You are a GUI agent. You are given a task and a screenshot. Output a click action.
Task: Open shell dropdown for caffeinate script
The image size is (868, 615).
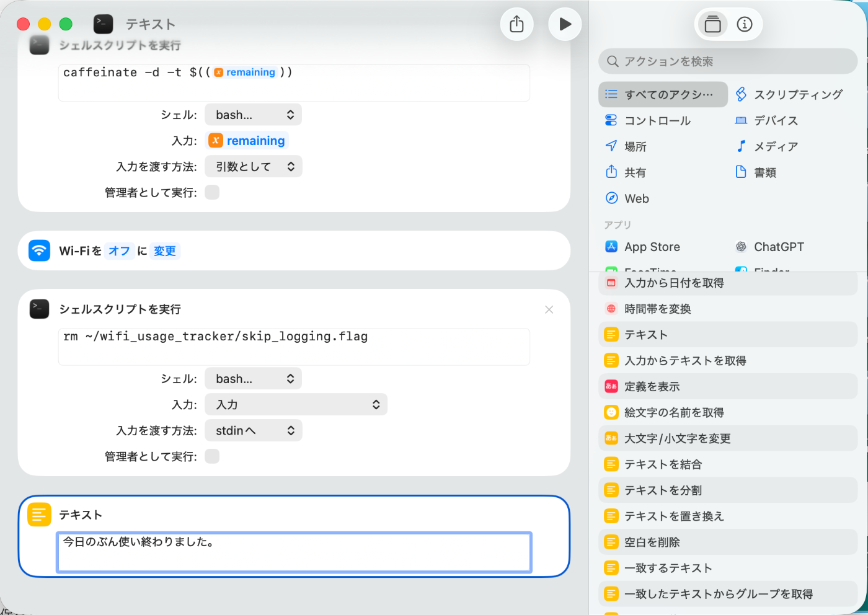[x=253, y=115]
